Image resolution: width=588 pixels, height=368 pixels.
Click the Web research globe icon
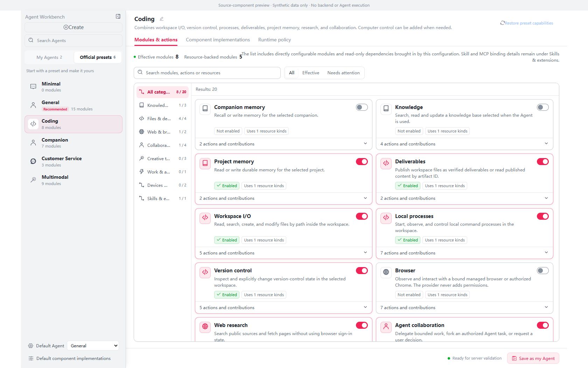click(205, 327)
